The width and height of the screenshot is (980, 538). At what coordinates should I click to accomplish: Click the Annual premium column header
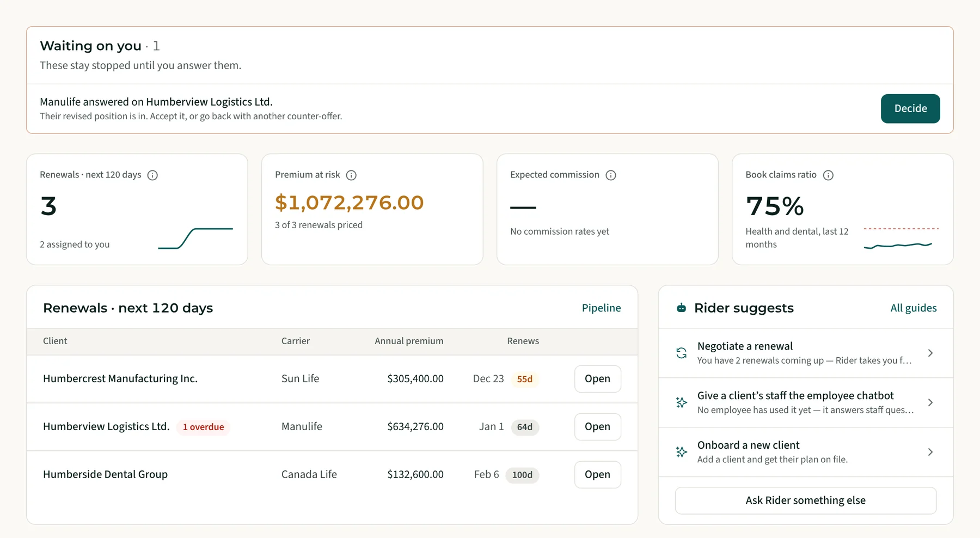pos(409,341)
